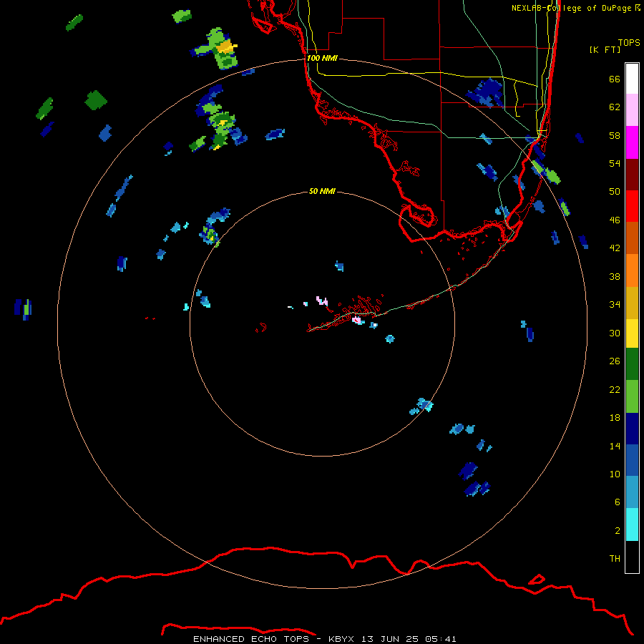Click the "TH" threshold label
This screenshot has height=644, width=644.
[x=615, y=559]
